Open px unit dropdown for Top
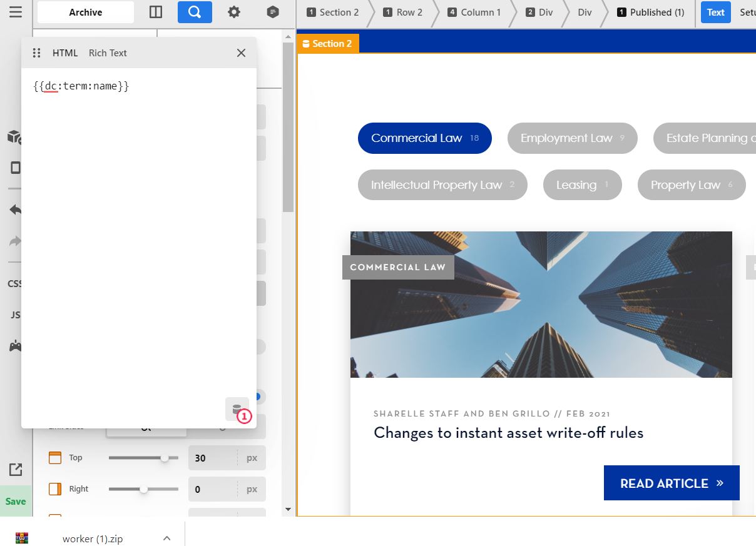 click(252, 458)
